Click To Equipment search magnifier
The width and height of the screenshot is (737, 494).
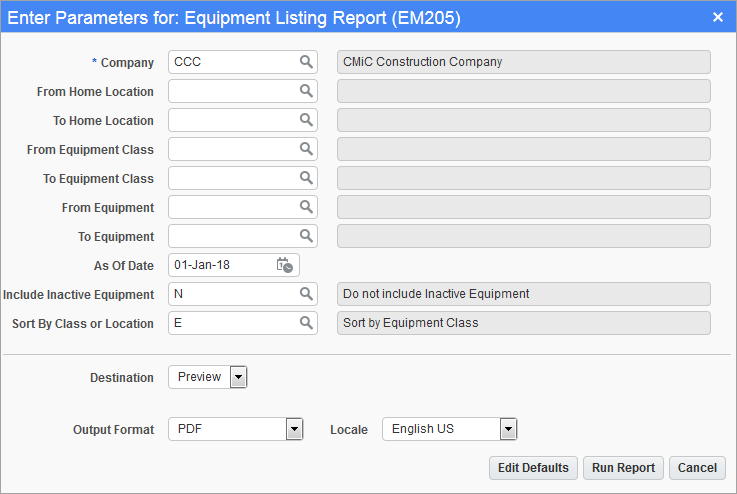click(306, 236)
